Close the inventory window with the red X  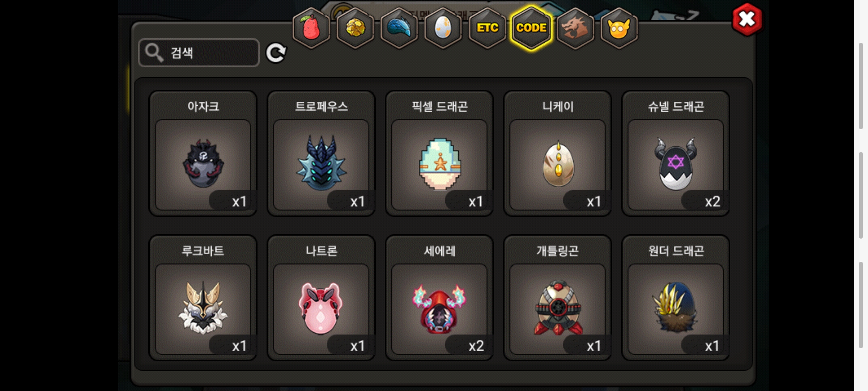coord(747,20)
